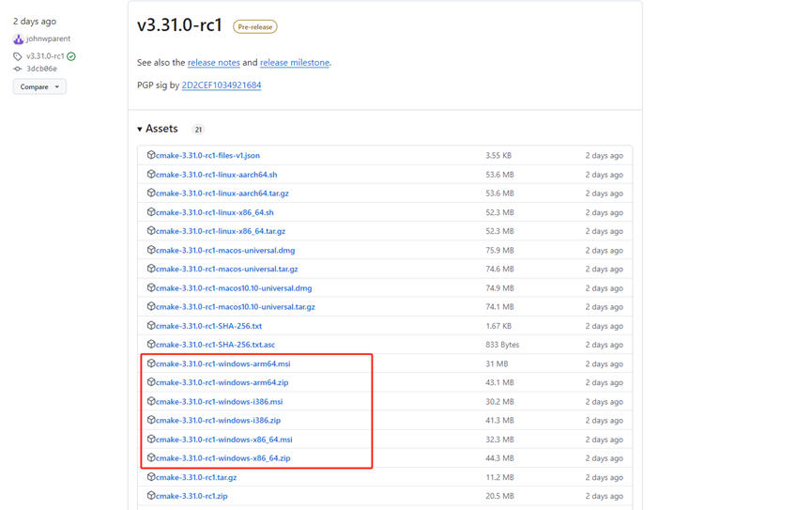Click package icon beside SHA-256.txt.asc asset

151,344
